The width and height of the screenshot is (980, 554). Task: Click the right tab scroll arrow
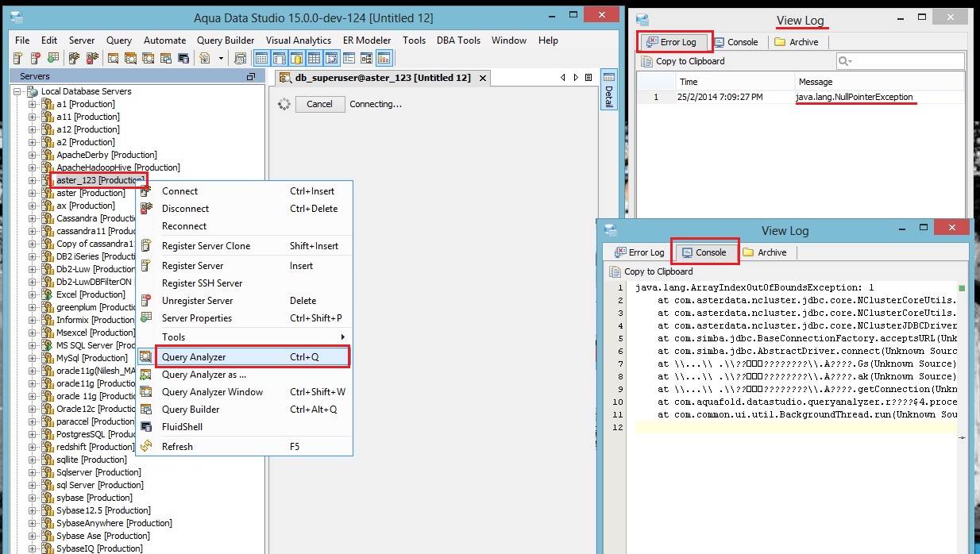[x=575, y=78]
